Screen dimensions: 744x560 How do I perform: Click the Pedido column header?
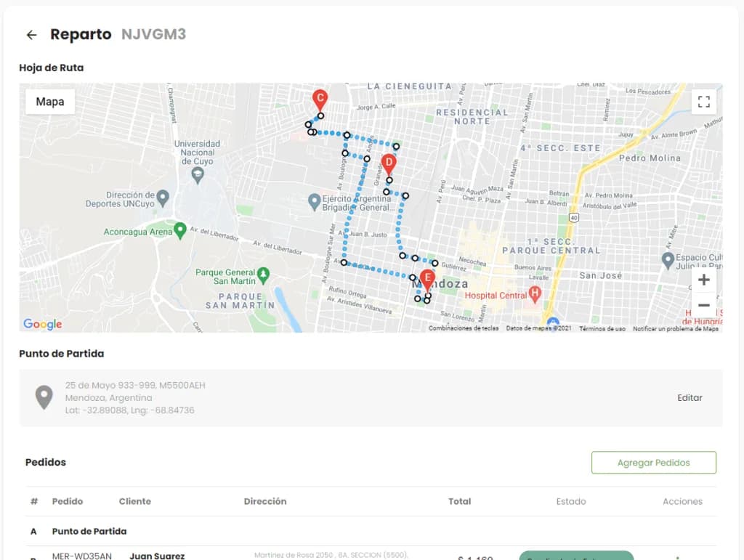coord(68,501)
